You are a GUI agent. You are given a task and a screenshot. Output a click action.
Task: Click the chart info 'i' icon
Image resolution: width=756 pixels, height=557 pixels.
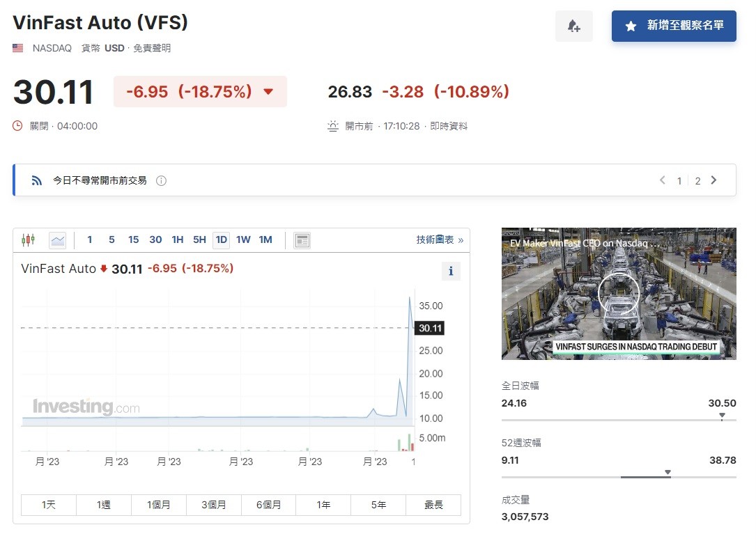pyautogui.click(x=451, y=271)
